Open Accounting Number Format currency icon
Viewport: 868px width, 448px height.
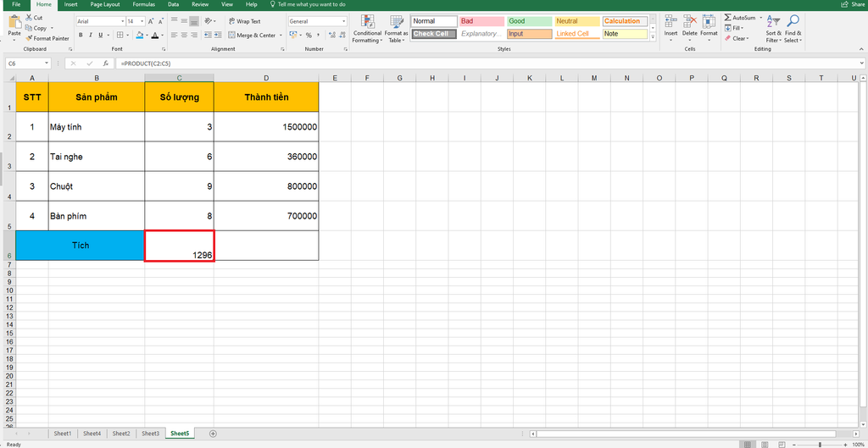[292, 35]
